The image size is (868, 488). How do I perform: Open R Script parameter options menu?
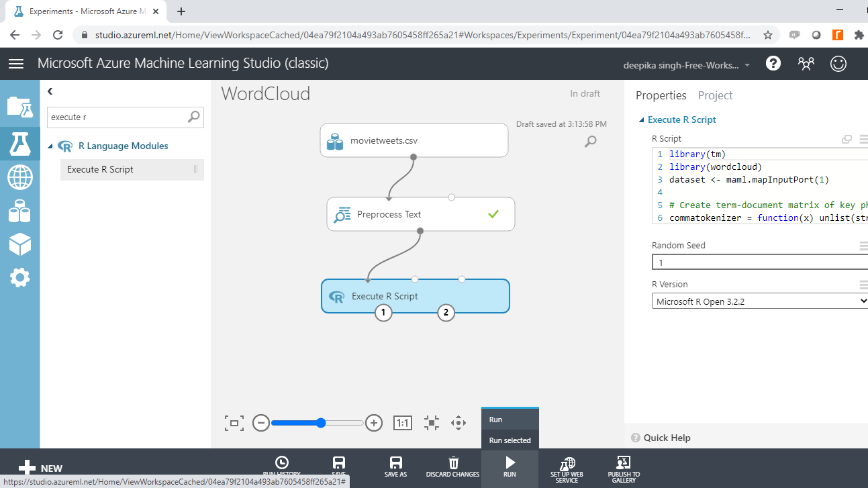[864, 139]
